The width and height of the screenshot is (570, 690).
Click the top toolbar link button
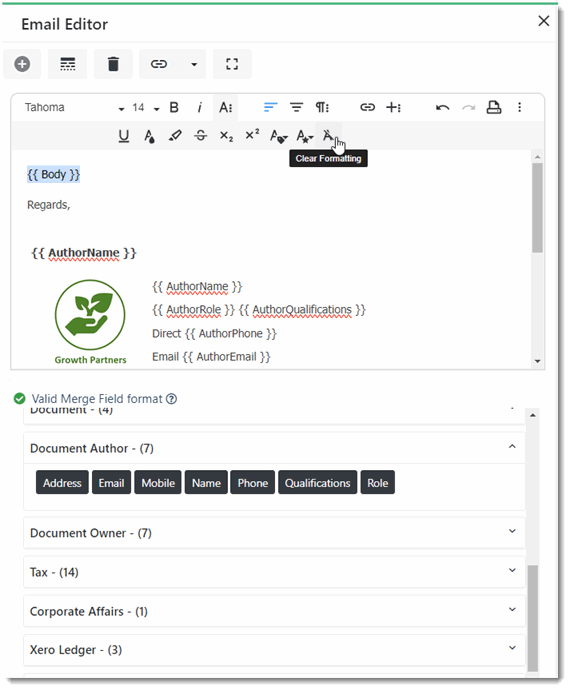[159, 64]
